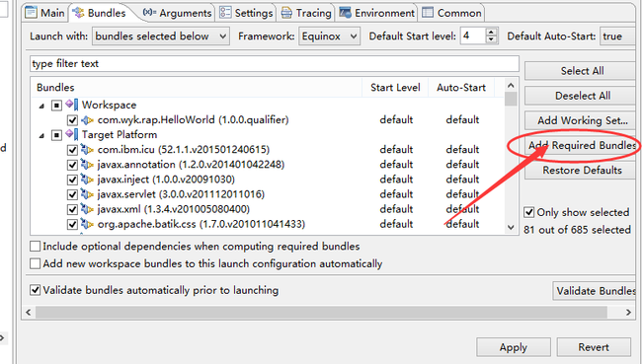Click the javax.servlet plug-in icon
The image size is (642, 364).
point(87,194)
